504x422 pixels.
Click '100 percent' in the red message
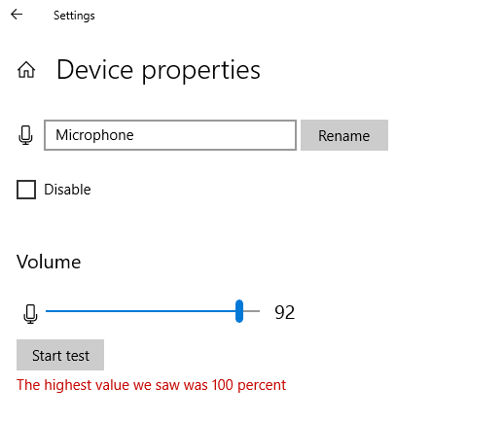coord(249,385)
